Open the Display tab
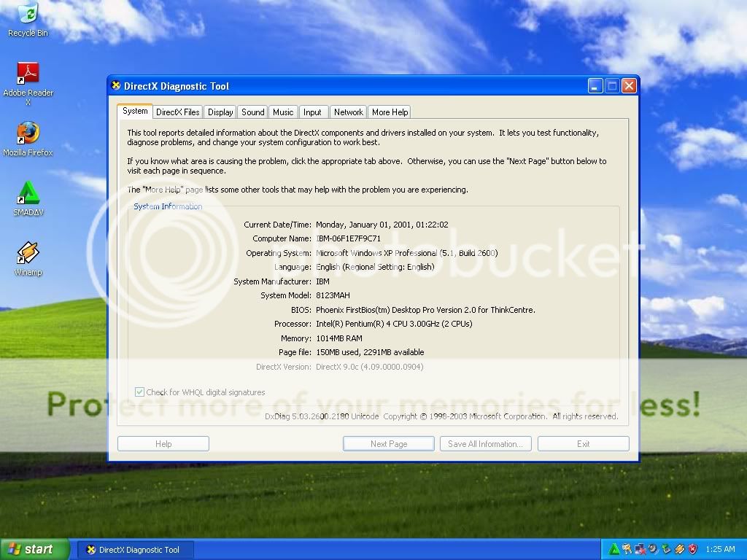The height and width of the screenshot is (560, 747). (x=220, y=112)
